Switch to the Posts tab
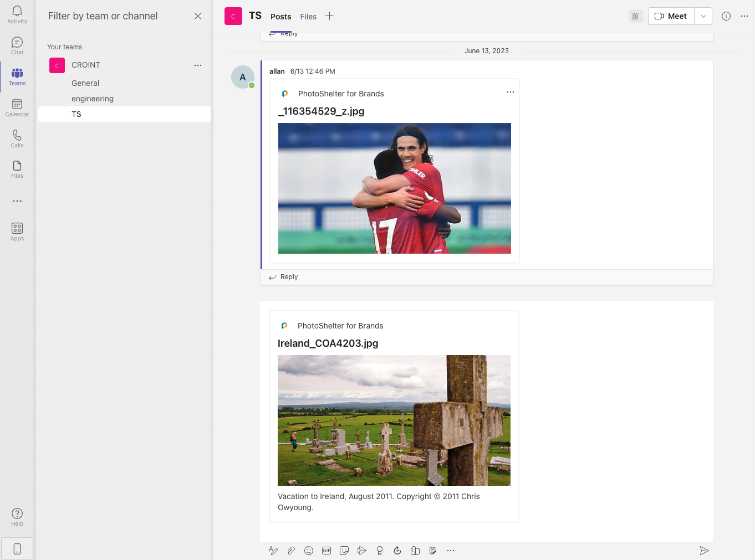This screenshot has width=755, height=560. (280, 17)
